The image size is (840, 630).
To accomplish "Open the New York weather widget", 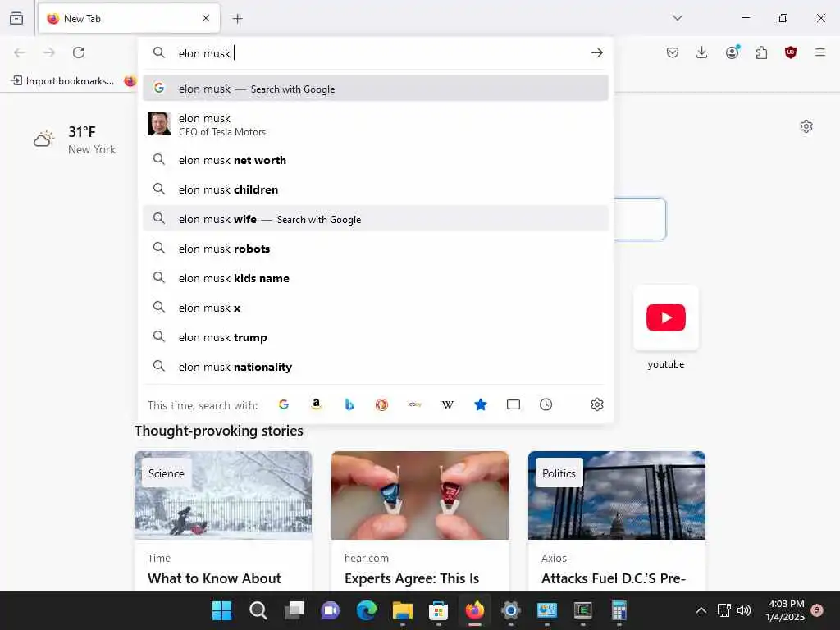I will 75,139.
